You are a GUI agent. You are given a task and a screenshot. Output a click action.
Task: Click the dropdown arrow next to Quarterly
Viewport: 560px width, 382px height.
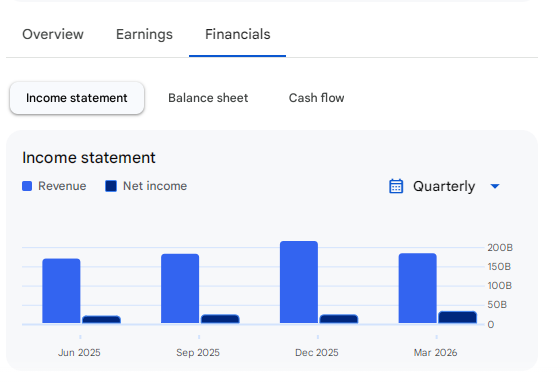(x=495, y=186)
